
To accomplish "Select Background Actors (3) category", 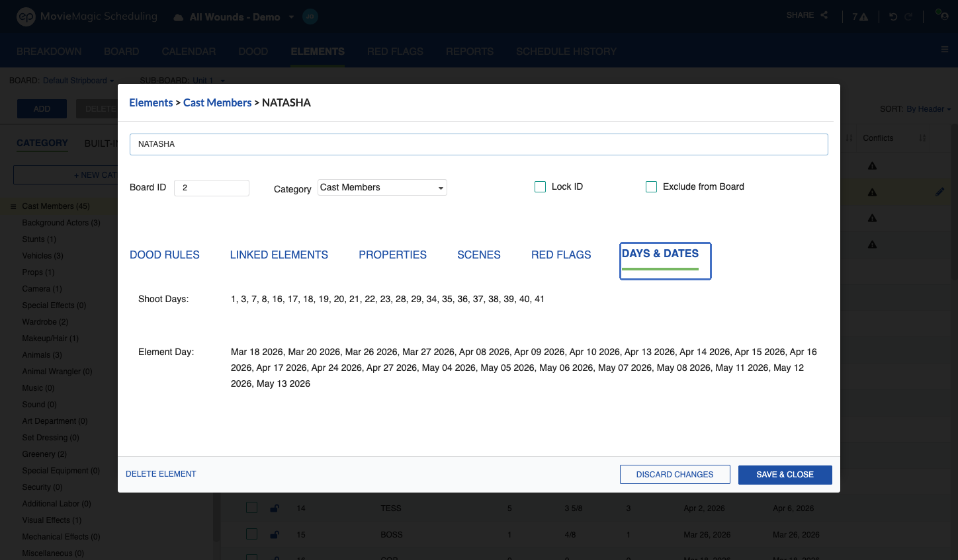I will (61, 223).
